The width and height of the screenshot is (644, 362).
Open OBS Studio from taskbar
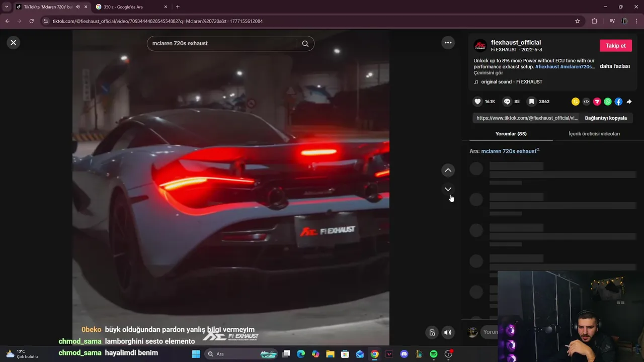coord(448,354)
